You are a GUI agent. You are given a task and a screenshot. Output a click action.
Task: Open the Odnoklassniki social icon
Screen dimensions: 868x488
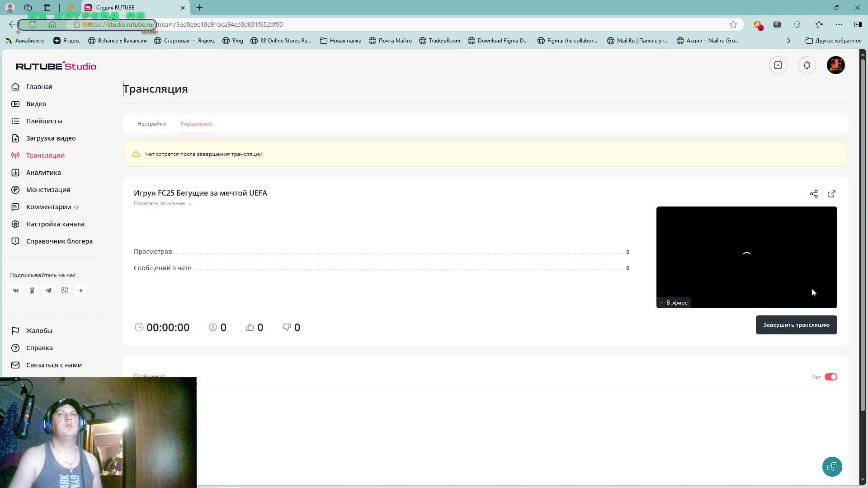(32, 291)
